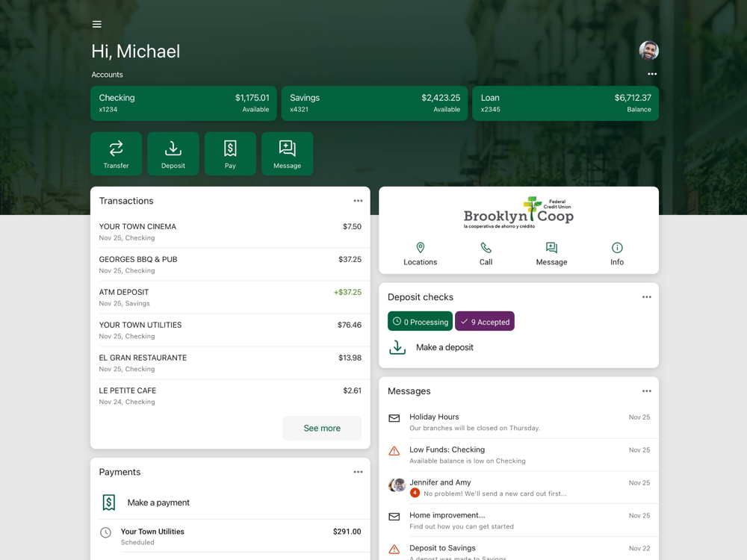747x560 pixels.
Task: Tap the Deposit quick action
Action: [173, 154]
